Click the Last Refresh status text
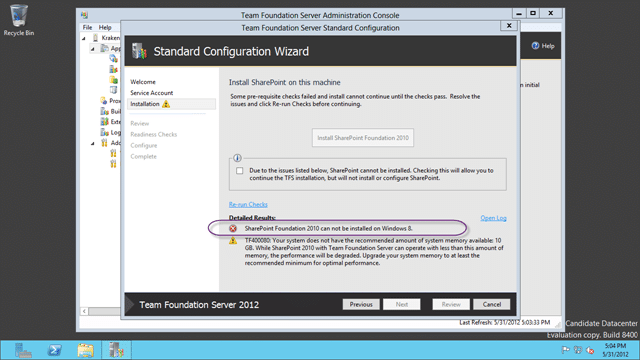Viewport: 640px width, 360px height. click(504, 322)
